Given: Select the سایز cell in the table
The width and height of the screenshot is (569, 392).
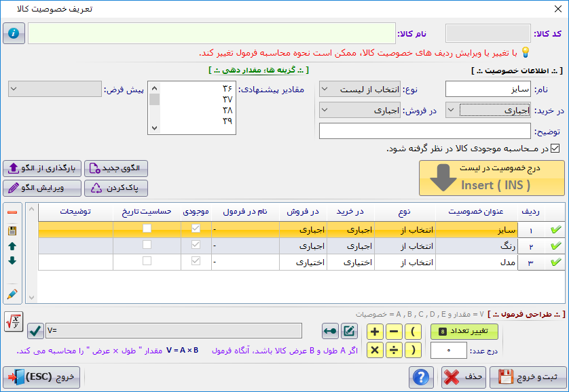Looking at the screenshot, I should (x=477, y=230).
